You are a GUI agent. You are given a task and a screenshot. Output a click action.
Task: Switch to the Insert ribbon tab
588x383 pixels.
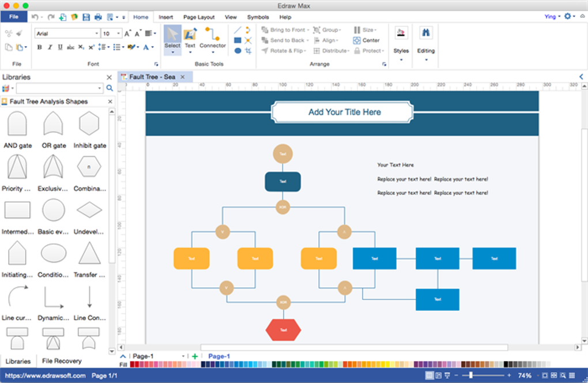coord(166,17)
